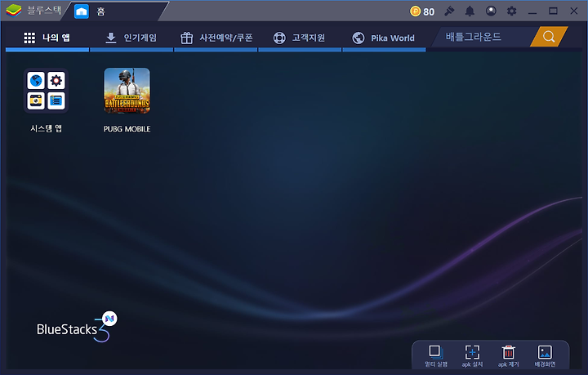588x375 pixels.
Task: Open the notifications bell icon
Action: point(470,11)
